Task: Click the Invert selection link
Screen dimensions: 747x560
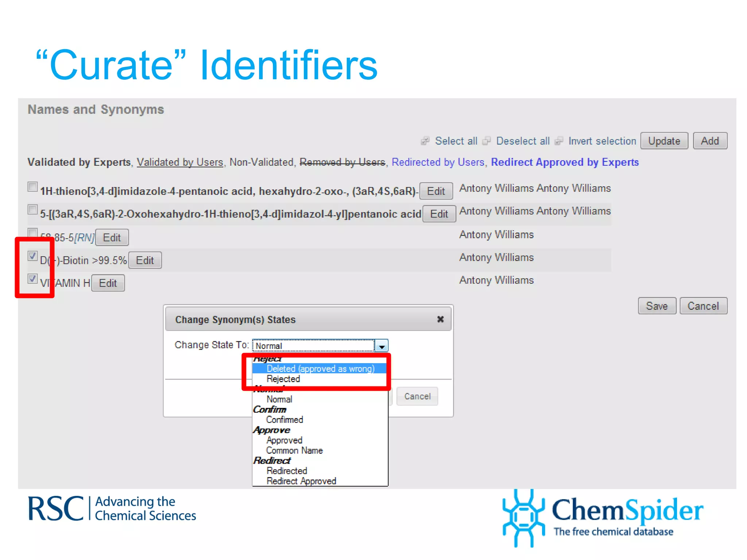Action: (602, 141)
